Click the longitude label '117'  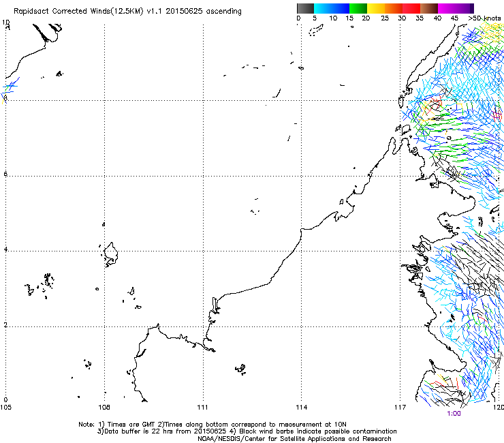[x=400, y=408]
